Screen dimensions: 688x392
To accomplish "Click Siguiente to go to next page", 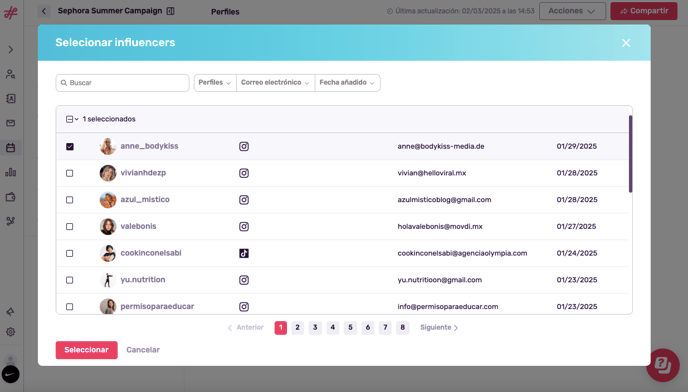I will pos(439,327).
